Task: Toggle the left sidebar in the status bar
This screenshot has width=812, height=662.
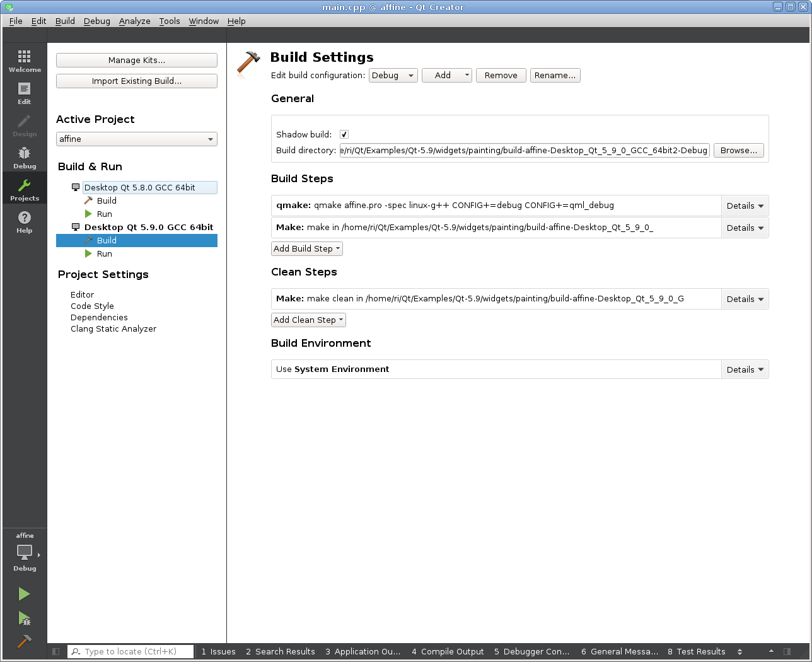Action: click(x=56, y=651)
